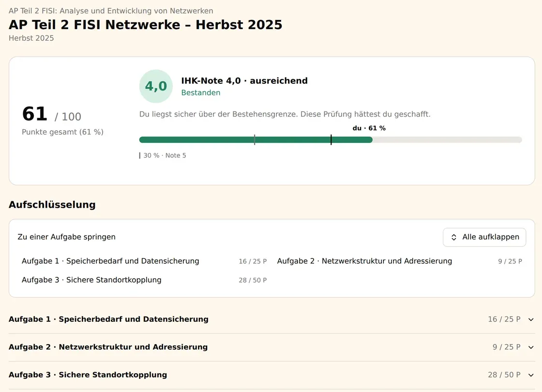Click the 'Du liegst sicher über der Bestehensgrenze' message
Screen dimensions: 542x392
(285, 114)
